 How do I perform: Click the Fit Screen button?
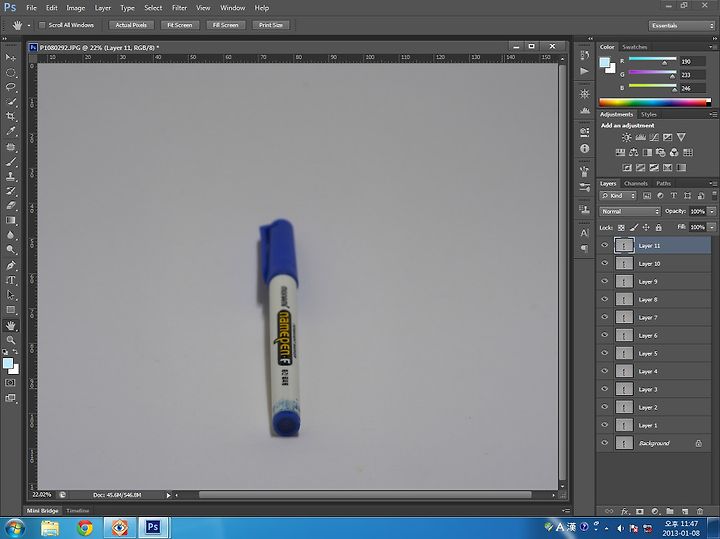tap(180, 25)
